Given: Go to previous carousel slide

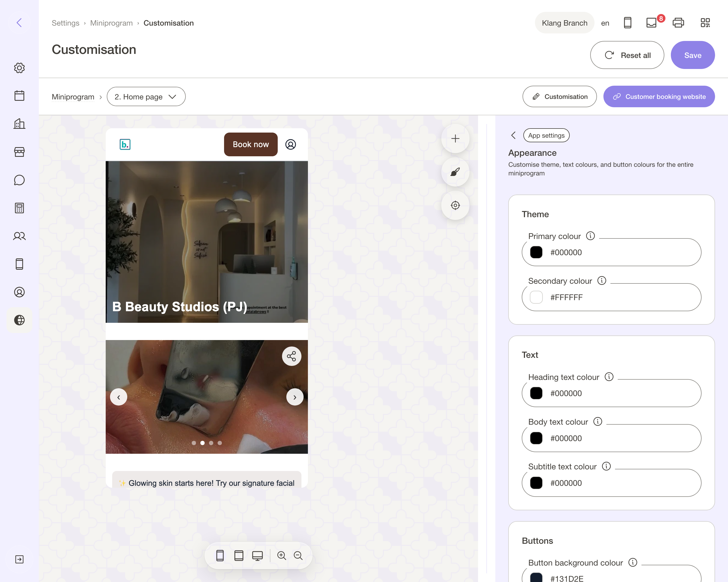Looking at the screenshot, I should (x=119, y=397).
